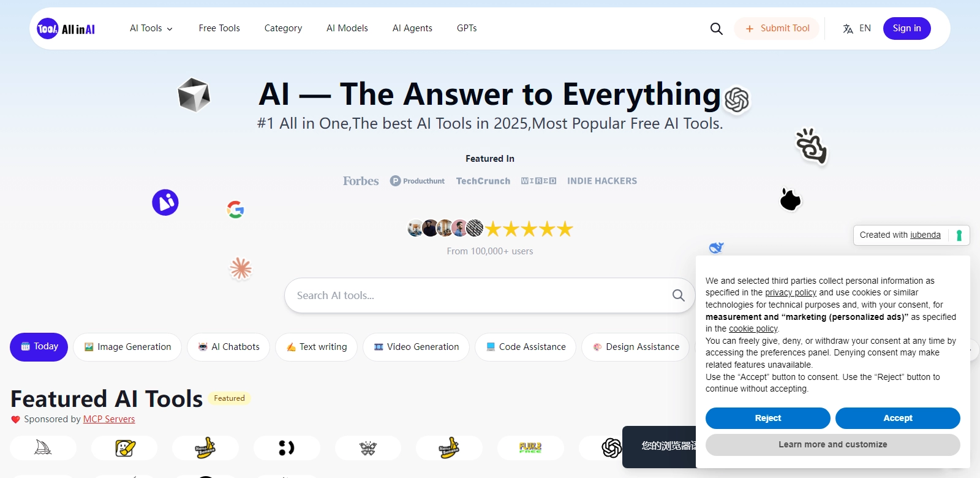Open the sailboat Midjourney tool icon
The image size is (980, 478).
pyautogui.click(x=43, y=448)
